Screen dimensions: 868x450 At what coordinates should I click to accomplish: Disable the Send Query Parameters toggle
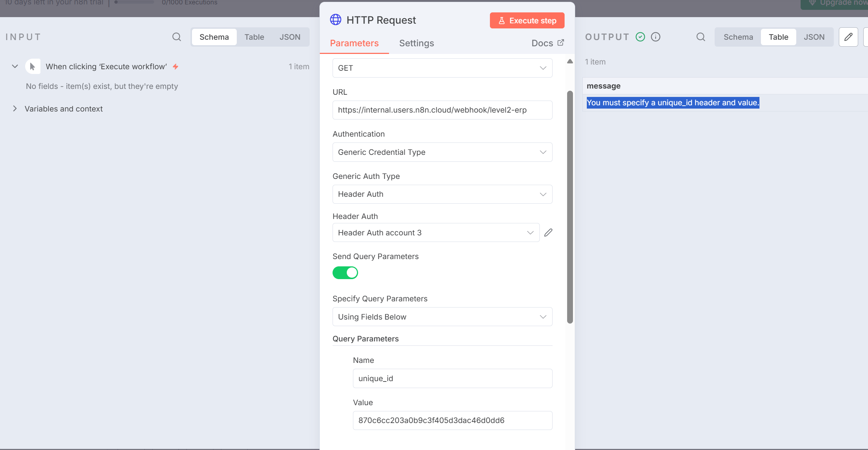[345, 273]
